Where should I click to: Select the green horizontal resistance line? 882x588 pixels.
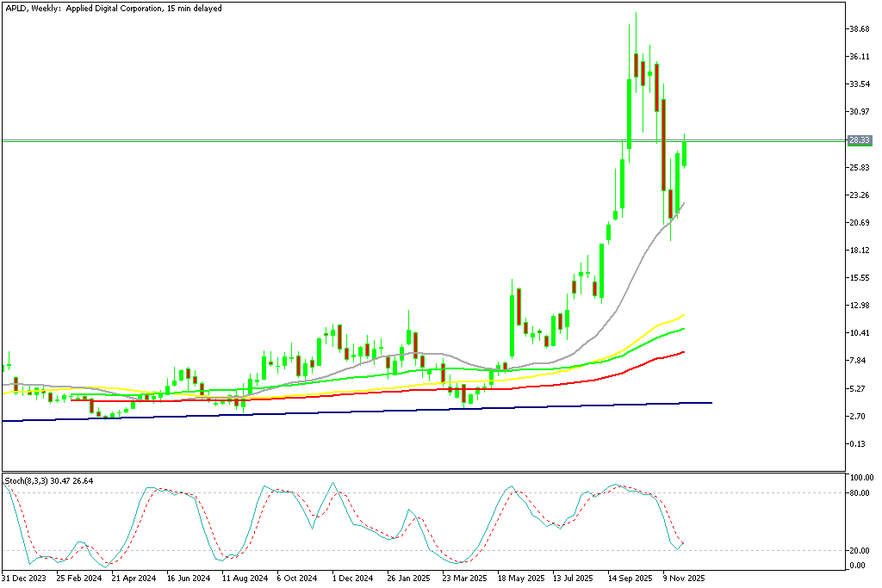345,139
